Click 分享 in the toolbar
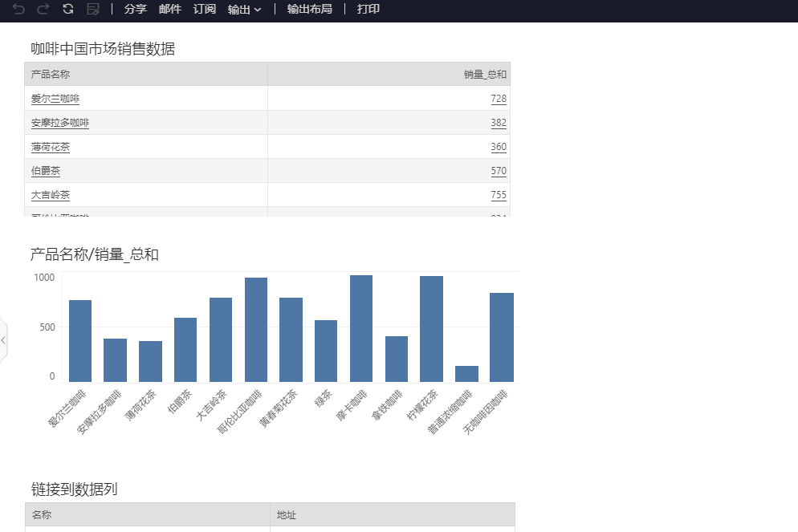Screen dimensions: 798x532 (136, 9)
